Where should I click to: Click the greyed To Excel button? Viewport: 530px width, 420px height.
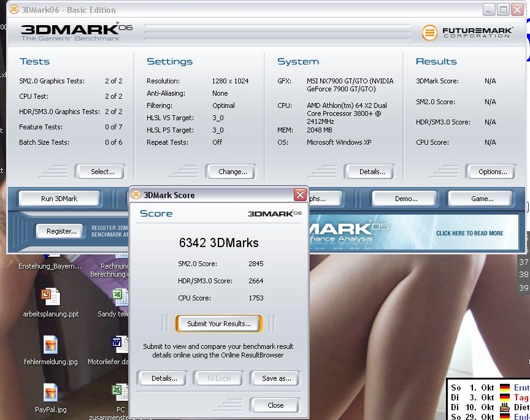point(218,378)
